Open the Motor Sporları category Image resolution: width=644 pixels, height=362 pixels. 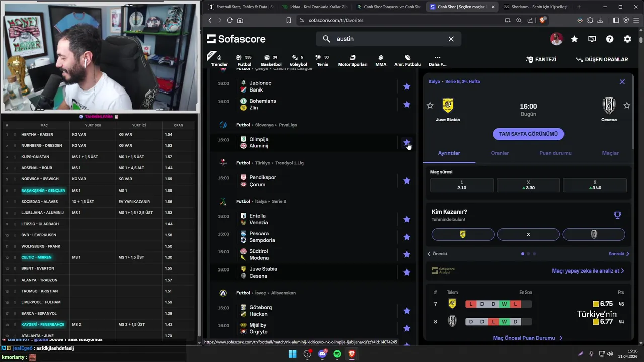pyautogui.click(x=352, y=60)
